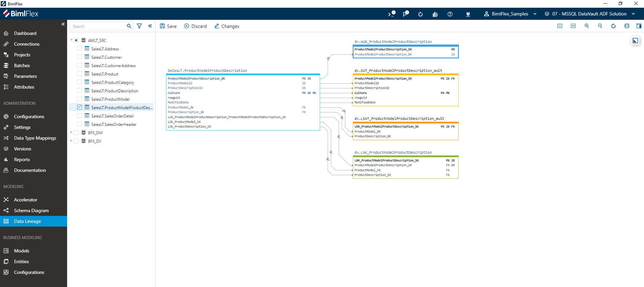Collapse the AWLT_SRC tree node

(x=71, y=40)
